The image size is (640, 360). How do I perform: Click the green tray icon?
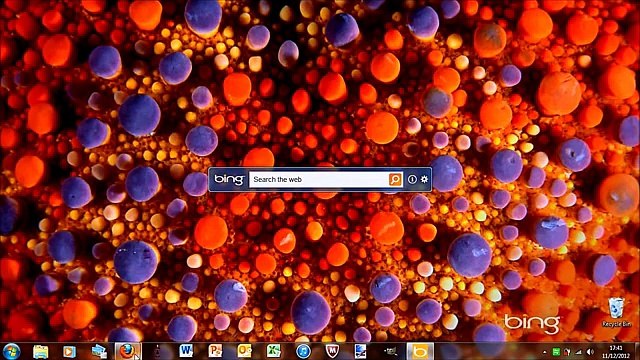click(556, 351)
